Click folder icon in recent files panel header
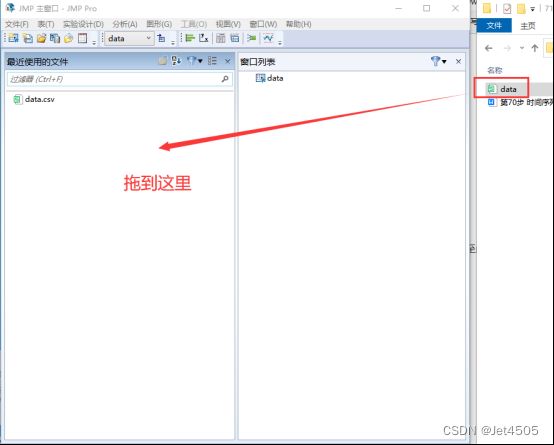554x445 pixels. pyautogui.click(x=163, y=61)
